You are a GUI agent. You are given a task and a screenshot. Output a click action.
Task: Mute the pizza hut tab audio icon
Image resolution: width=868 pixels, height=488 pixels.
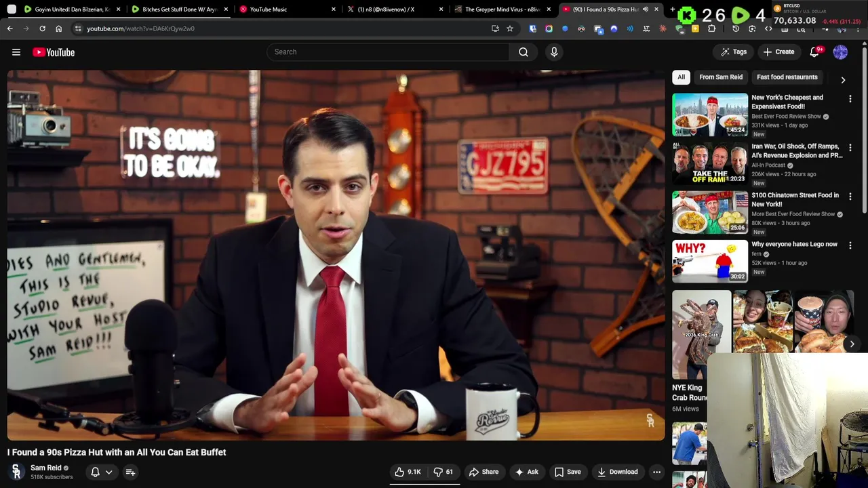pyautogui.click(x=646, y=9)
